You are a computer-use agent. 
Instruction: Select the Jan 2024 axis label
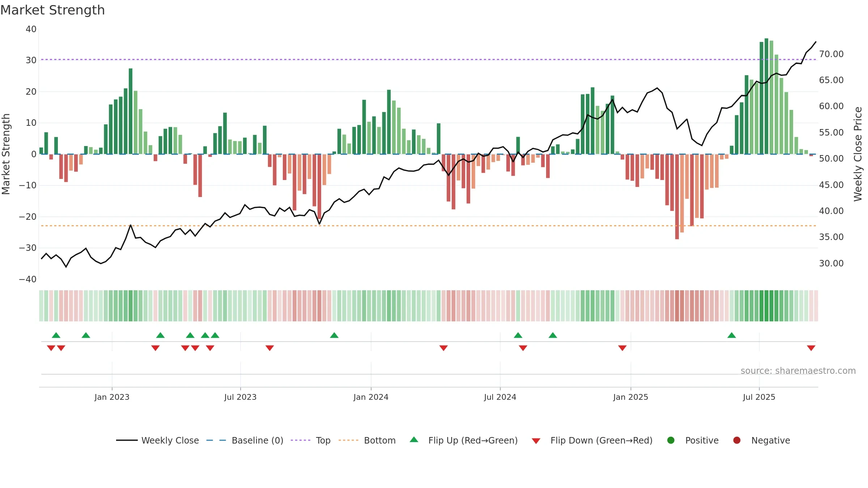point(371,397)
